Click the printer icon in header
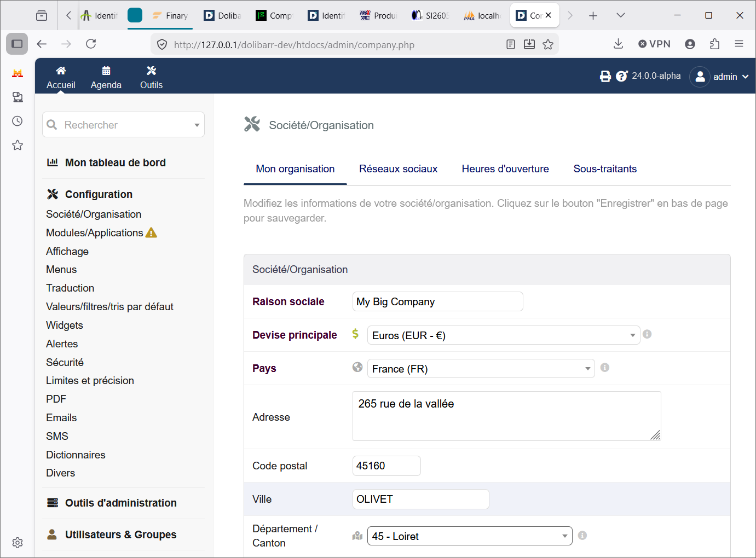 pyautogui.click(x=605, y=77)
